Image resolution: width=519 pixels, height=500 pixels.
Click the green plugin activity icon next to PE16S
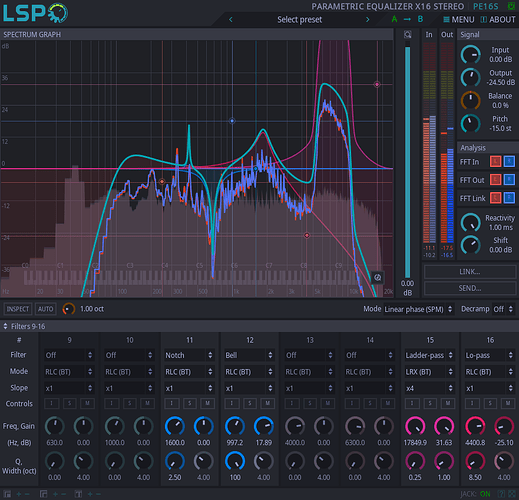coord(511,6)
